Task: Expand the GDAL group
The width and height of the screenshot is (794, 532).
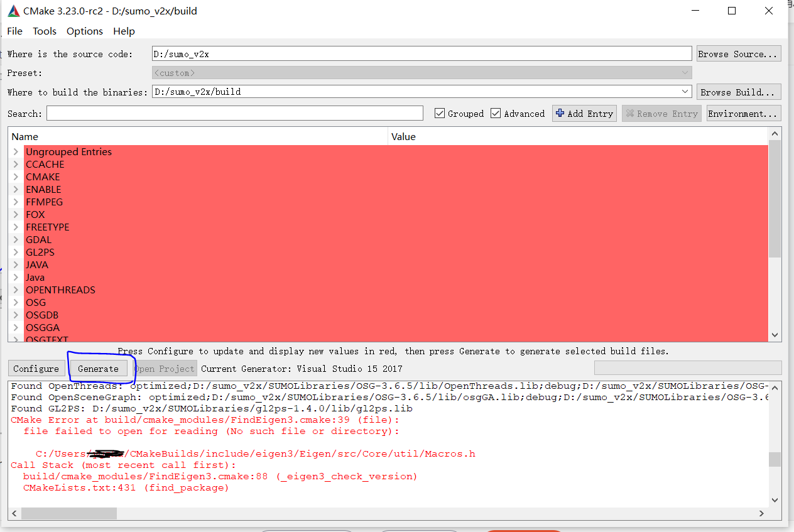Action: (16, 240)
